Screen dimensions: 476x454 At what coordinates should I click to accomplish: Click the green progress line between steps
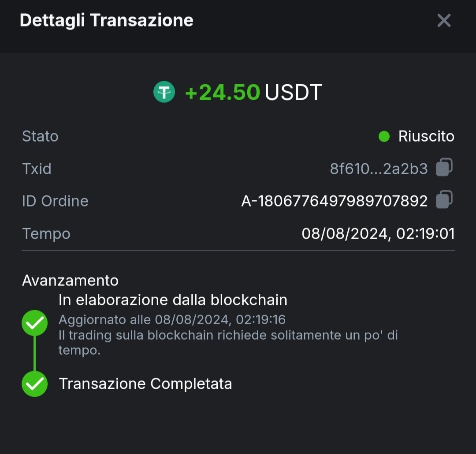tap(34, 353)
